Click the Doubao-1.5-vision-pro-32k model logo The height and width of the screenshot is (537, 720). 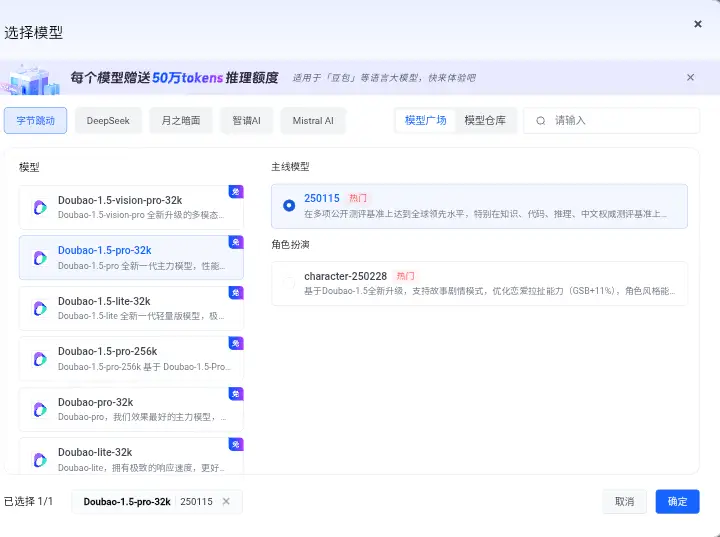point(40,208)
